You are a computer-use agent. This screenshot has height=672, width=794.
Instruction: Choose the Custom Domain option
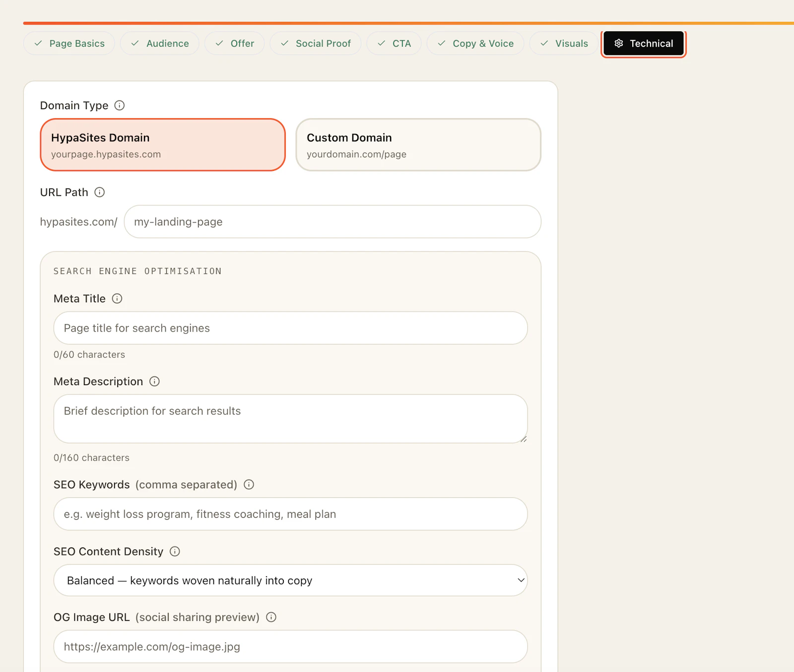tap(418, 145)
